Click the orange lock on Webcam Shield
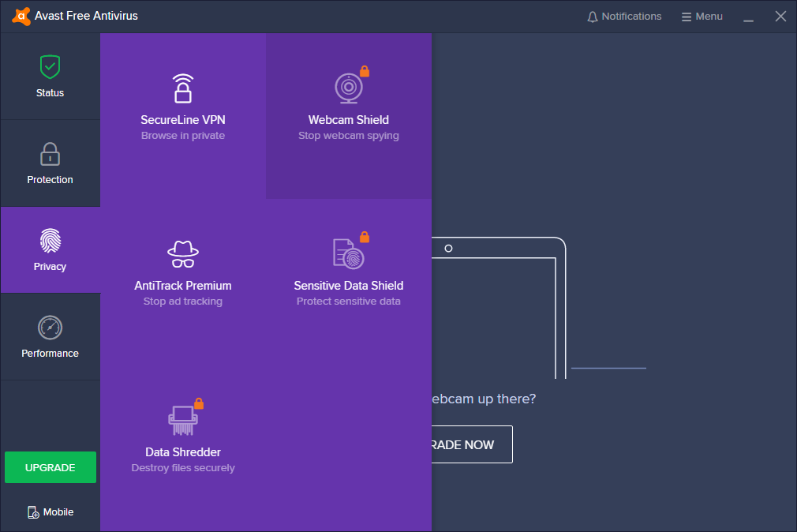This screenshot has height=532, width=797. (365, 71)
